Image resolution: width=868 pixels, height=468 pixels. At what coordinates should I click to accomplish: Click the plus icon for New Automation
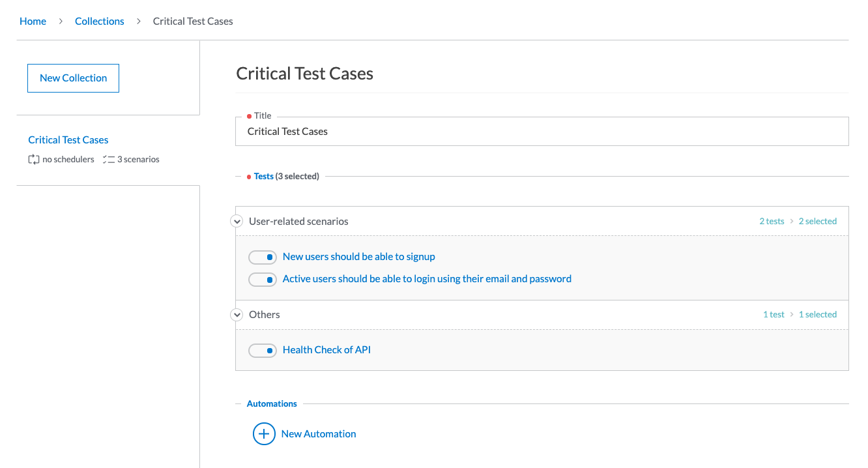point(264,433)
